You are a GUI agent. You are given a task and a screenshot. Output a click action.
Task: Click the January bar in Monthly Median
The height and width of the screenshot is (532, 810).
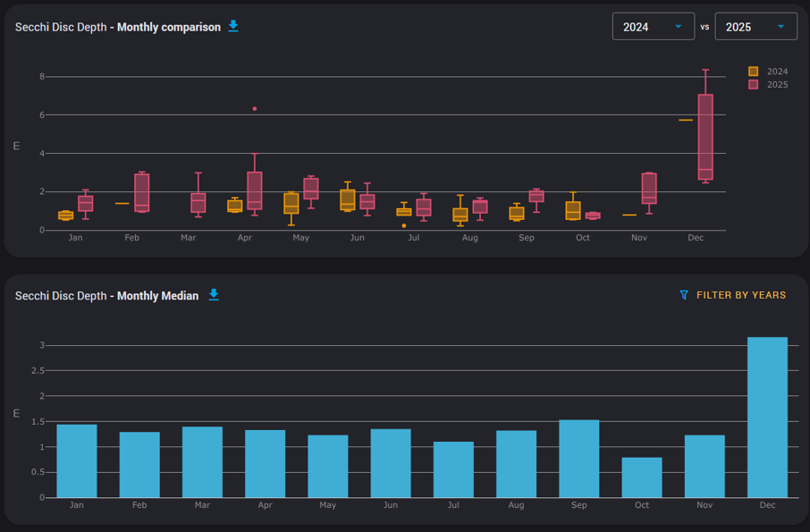pyautogui.click(x=77, y=461)
